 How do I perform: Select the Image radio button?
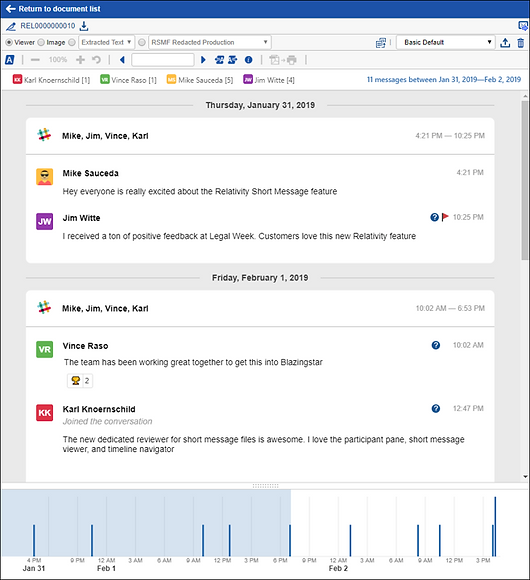[x=41, y=43]
